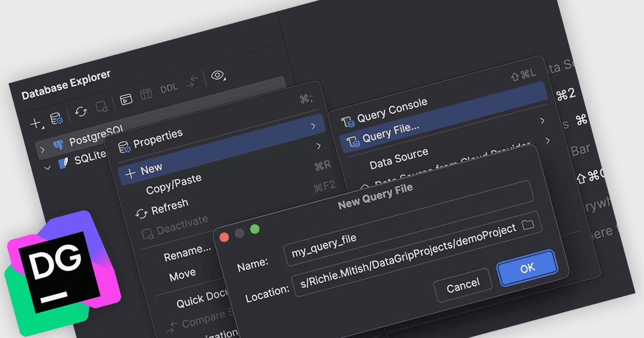Open submenu arrow on the Copy/Paste row
The image size is (644, 338).
pyautogui.click(x=318, y=146)
